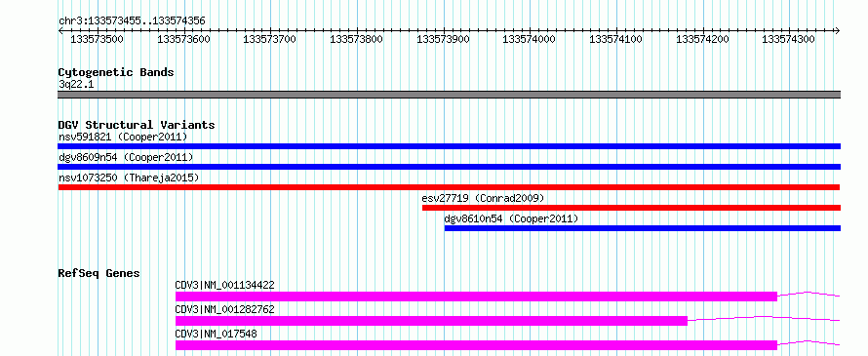Click ruler position 133573500
This screenshot has width=868, height=356.
(98, 39)
